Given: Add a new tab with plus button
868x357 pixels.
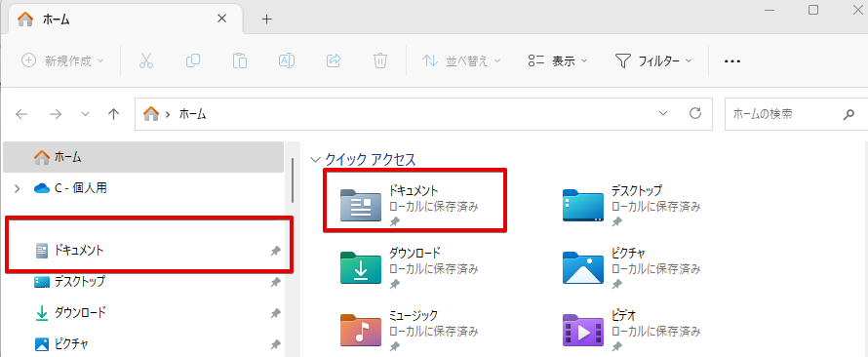Looking at the screenshot, I should 267,20.
